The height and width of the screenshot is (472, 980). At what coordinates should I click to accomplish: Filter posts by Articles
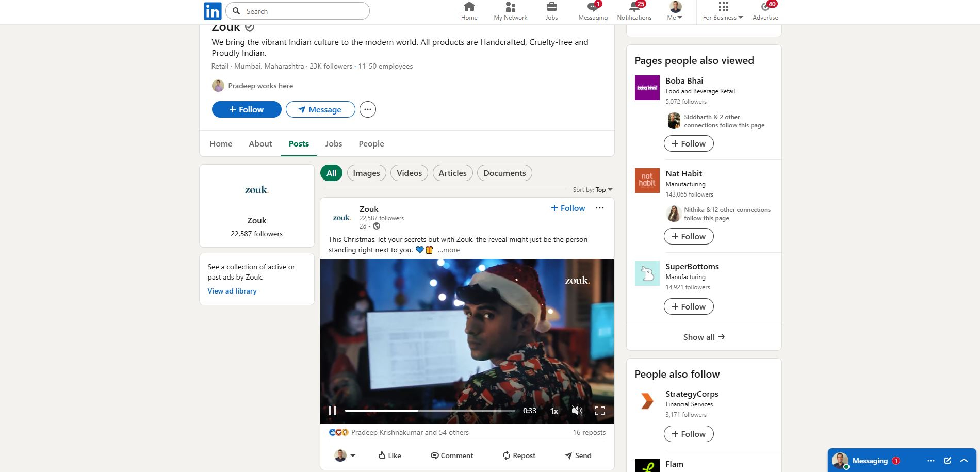[x=452, y=173]
